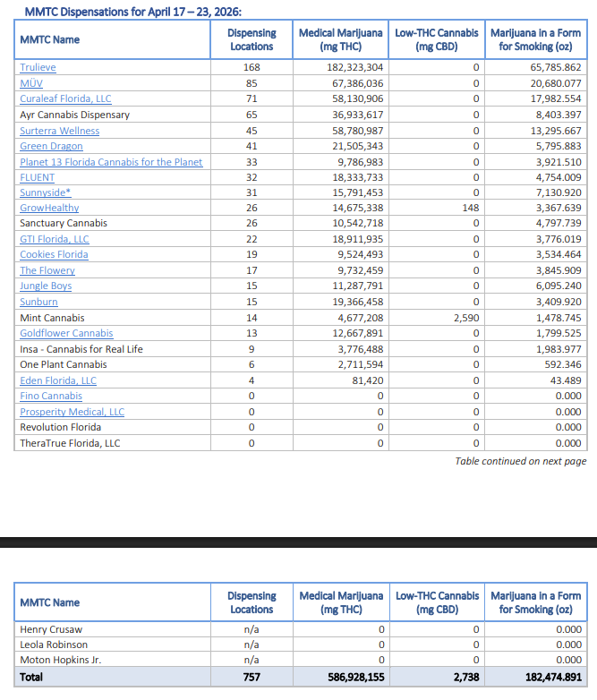Click first table's Medical Marijuana (mg THC) header
This screenshot has height=700, width=597.
click(x=341, y=39)
